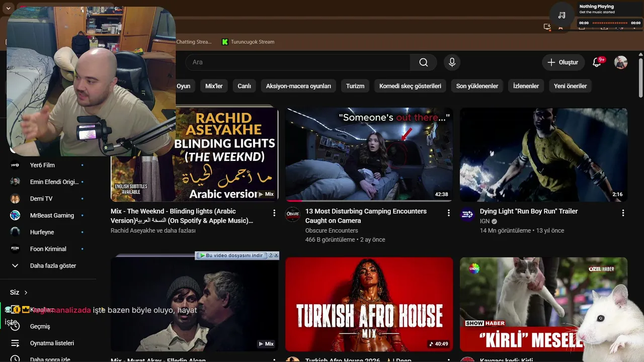Open the Blinding Lights mix title link

182,216
